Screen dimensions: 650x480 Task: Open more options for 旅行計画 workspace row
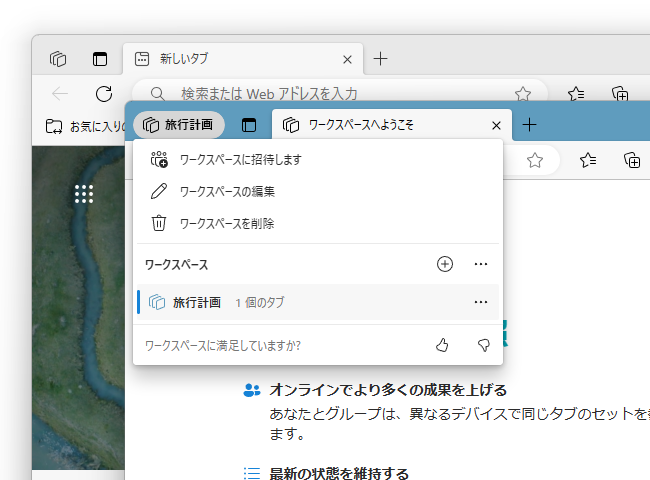coord(481,302)
